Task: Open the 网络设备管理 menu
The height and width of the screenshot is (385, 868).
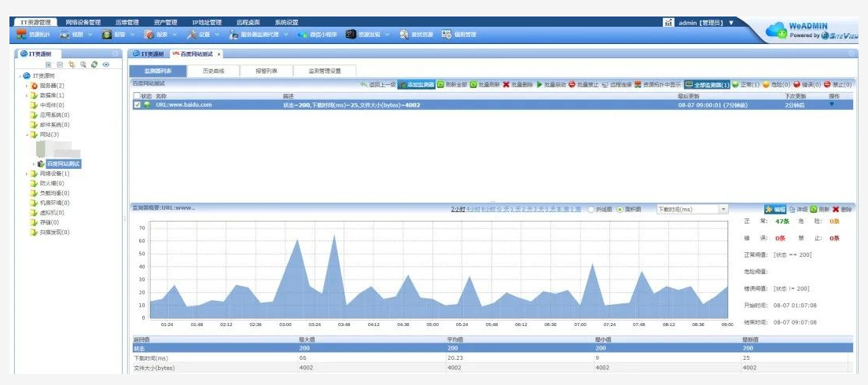Action: point(83,23)
